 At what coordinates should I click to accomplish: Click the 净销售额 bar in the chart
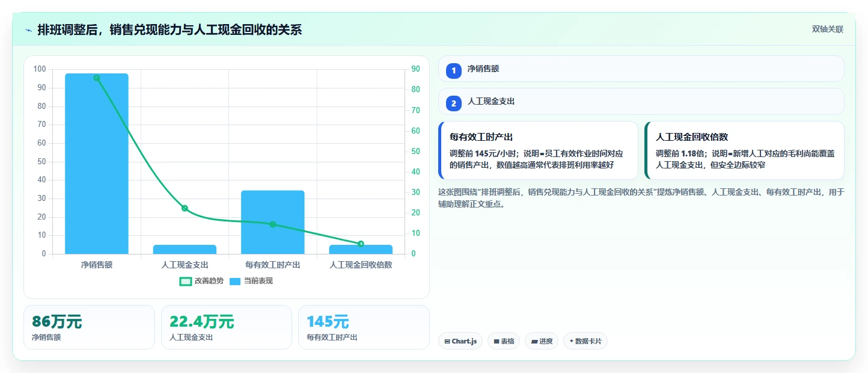pyautogui.click(x=97, y=164)
